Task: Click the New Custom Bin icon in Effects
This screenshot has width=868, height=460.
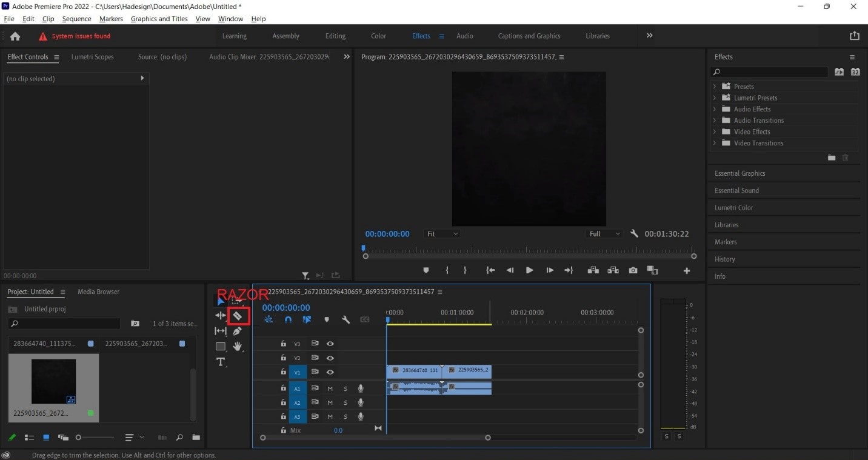Action: (832, 158)
